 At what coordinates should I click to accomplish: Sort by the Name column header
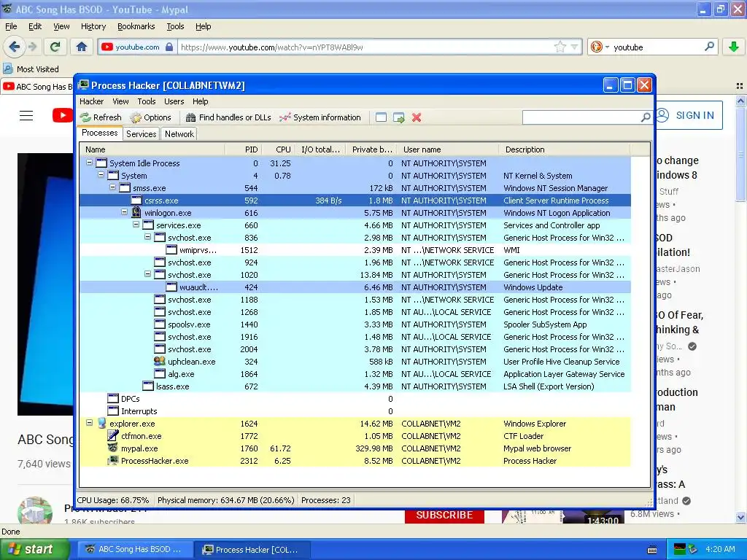pyautogui.click(x=152, y=149)
